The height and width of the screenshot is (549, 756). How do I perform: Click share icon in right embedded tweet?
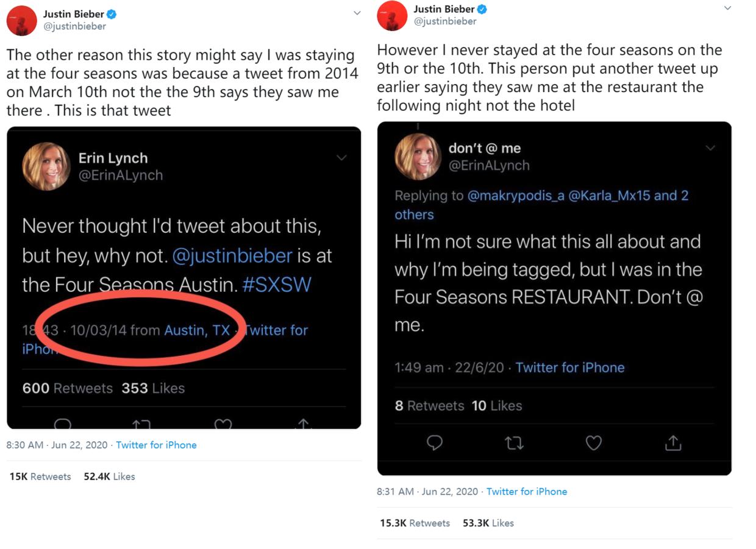tap(673, 443)
